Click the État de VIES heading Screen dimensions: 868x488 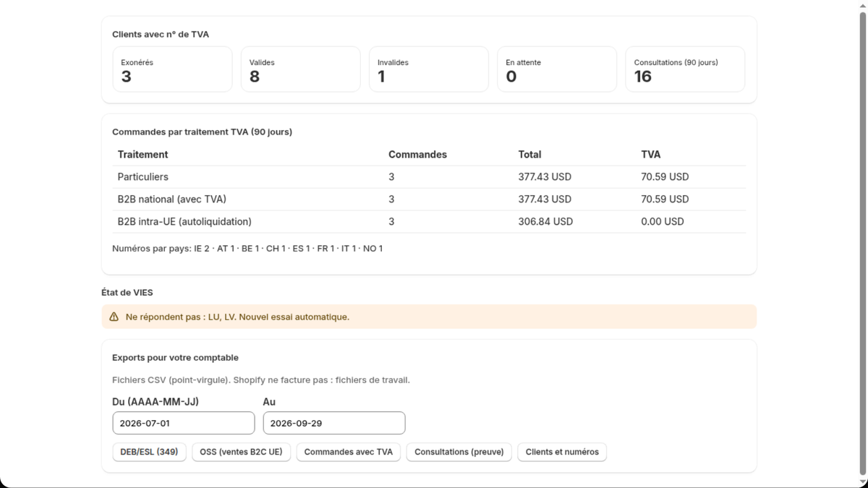[x=127, y=293]
